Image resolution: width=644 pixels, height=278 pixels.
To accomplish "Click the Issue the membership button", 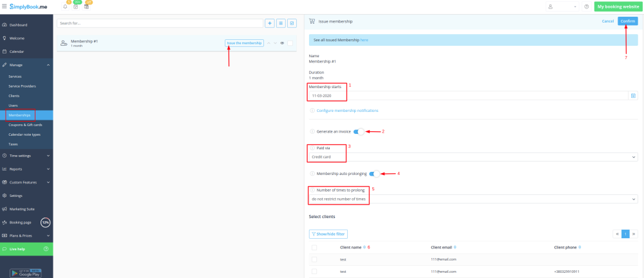I will tap(245, 43).
